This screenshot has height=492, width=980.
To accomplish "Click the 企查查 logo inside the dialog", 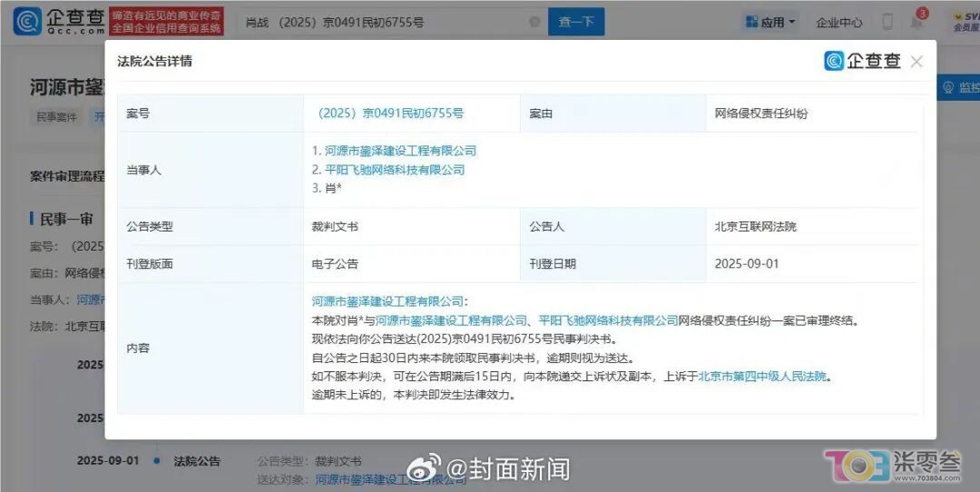I will click(863, 61).
